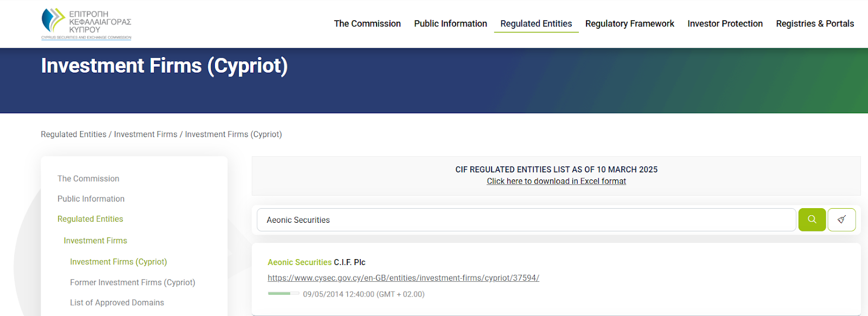The height and width of the screenshot is (316, 868).
Task: Click Investment Firms in the breadcrumb
Action: (145, 134)
